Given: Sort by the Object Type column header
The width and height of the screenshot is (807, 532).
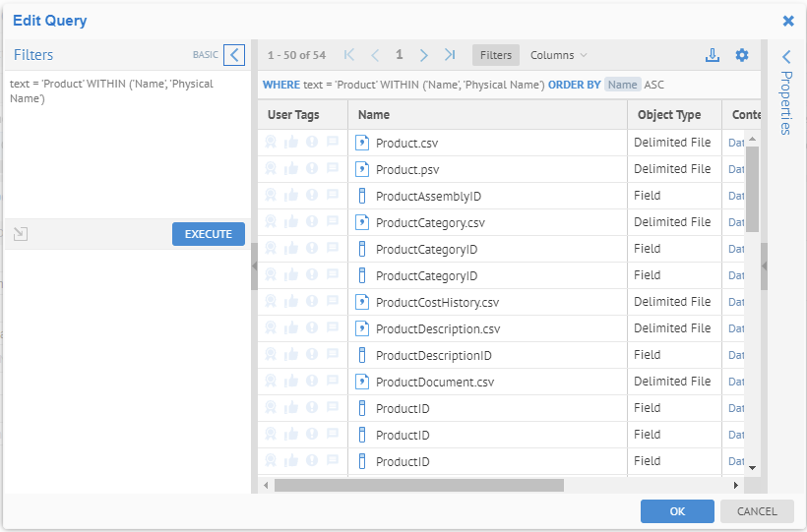Looking at the screenshot, I should pos(669,115).
